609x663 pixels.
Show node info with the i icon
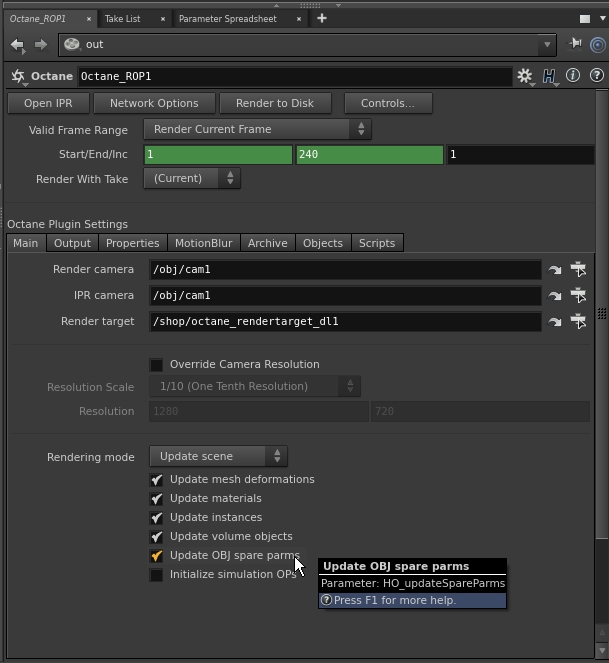[x=573, y=76]
